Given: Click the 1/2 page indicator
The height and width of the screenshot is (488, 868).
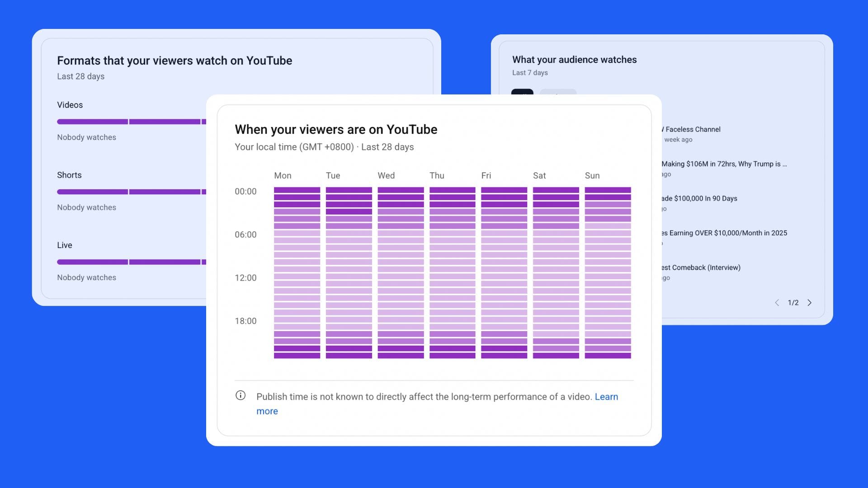Looking at the screenshot, I should [793, 303].
